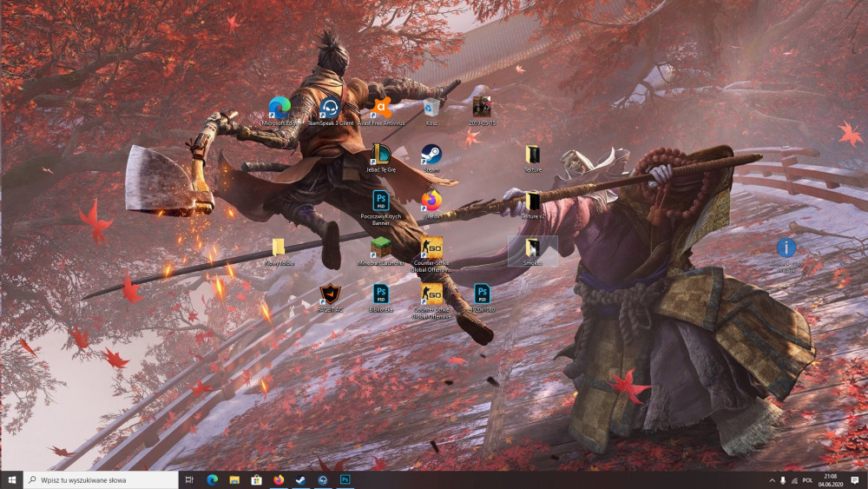Select the FACEIT AC shortcut
The image size is (868, 489).
331,298
